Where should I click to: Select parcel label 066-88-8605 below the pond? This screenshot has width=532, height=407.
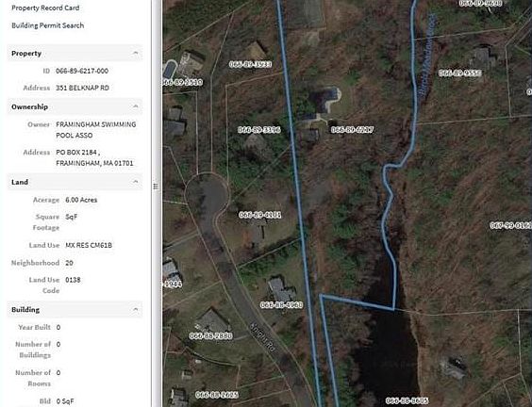pyautogui.click(x=407, y=401)
